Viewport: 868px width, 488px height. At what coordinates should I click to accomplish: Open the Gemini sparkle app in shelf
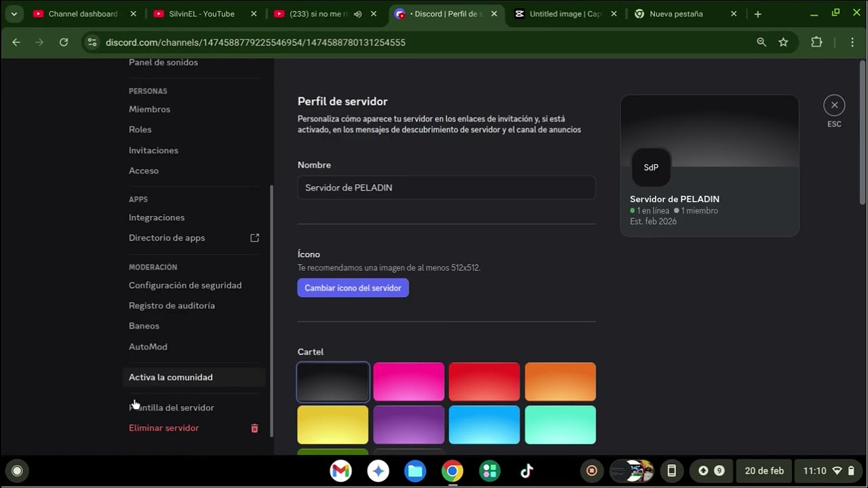pyautogui.click(x=378, y=471)
